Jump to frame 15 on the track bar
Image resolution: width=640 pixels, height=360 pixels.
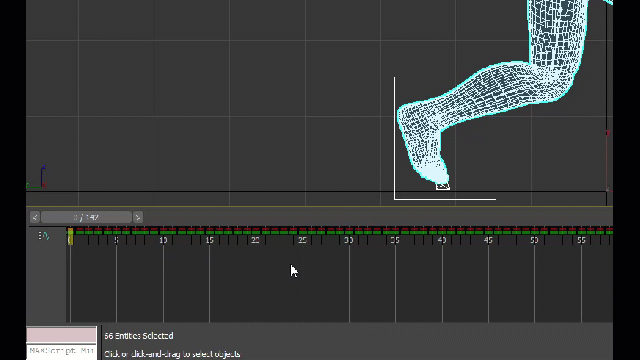tap(209, 240)
